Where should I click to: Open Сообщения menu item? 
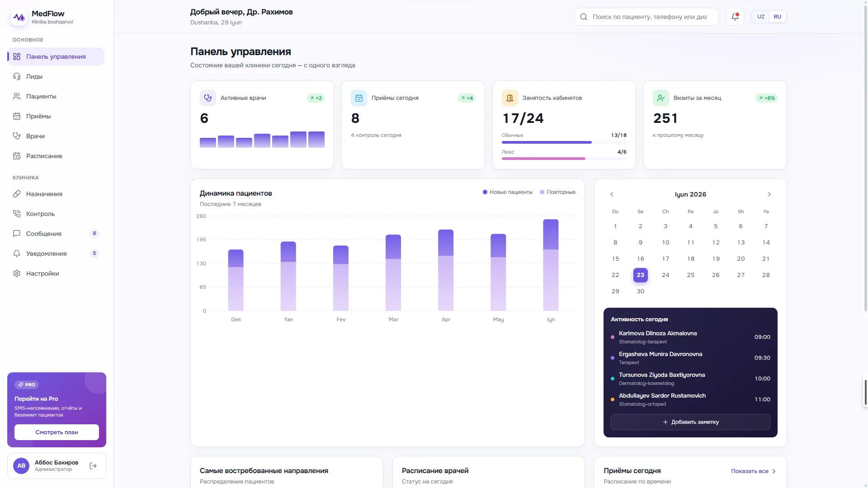tap(56, 234)
